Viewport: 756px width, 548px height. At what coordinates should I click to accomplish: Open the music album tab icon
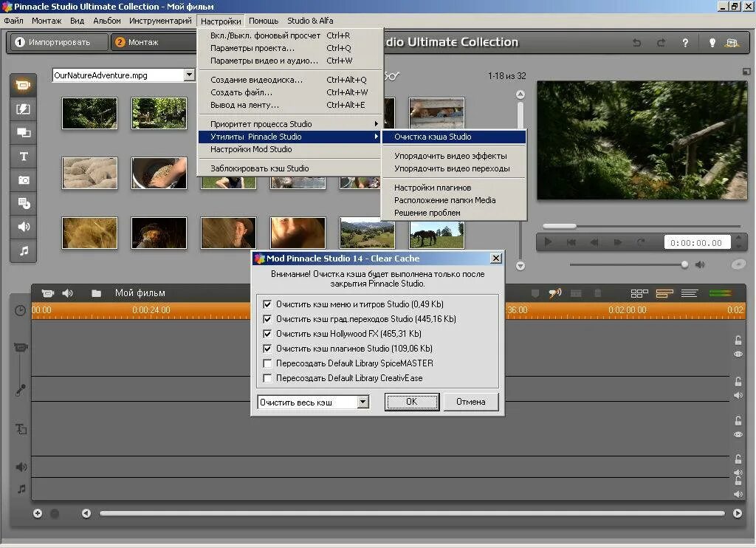(x=23, y=250)
